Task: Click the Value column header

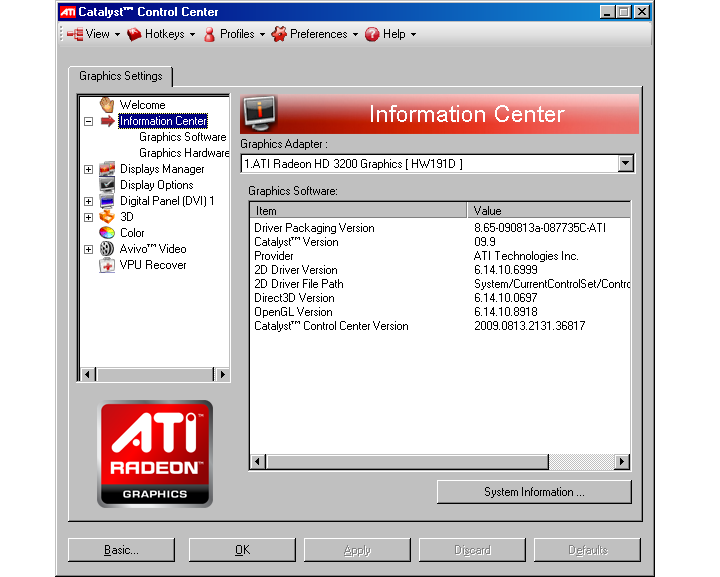Action: (549, 211)
